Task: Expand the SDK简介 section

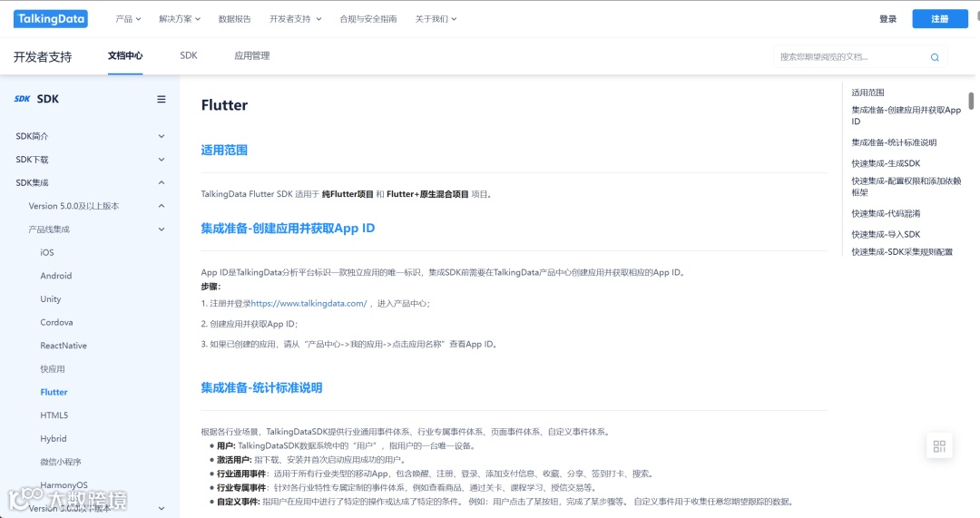Action: coord(90,135)
